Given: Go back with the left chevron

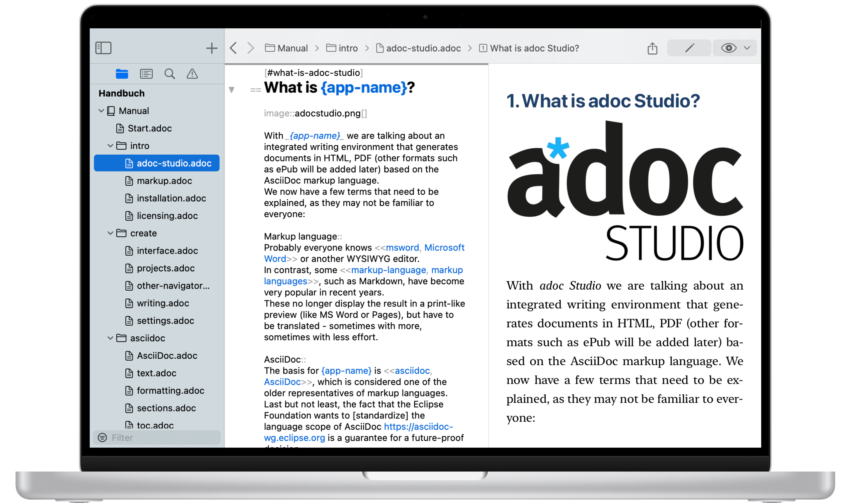Looking at the screenshot, I should click(233, 48).
